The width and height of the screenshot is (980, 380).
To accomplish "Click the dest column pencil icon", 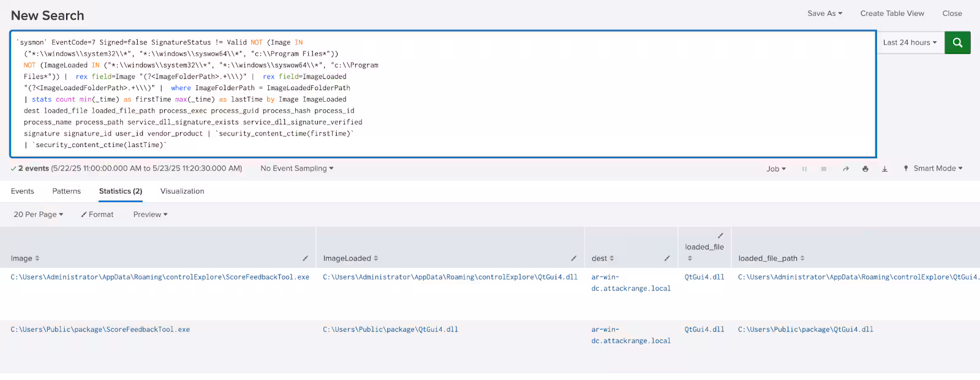I will point(667,259).
